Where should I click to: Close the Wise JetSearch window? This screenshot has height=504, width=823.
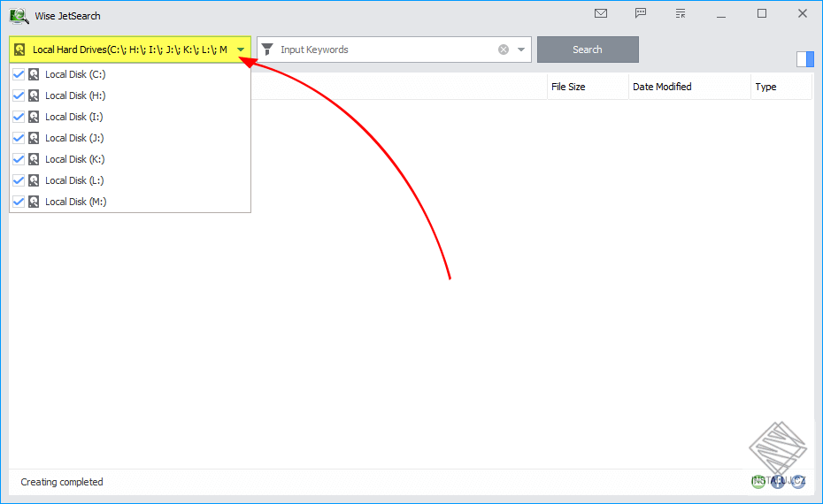tap(803, 13)
